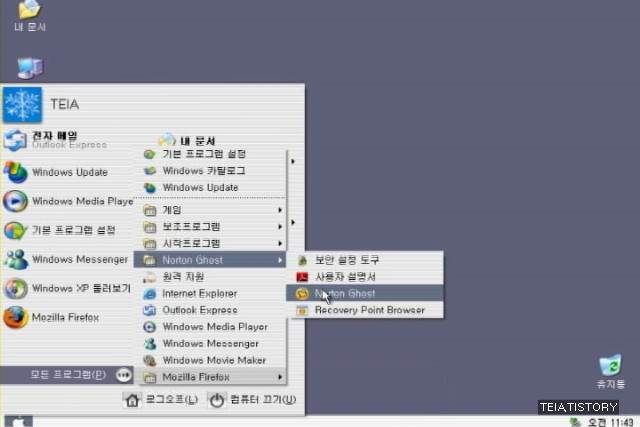Image resolution: width=640 pixels, height=427 pixels.
Task: Click the 로그오프(L) button
Action: (161, 400)
